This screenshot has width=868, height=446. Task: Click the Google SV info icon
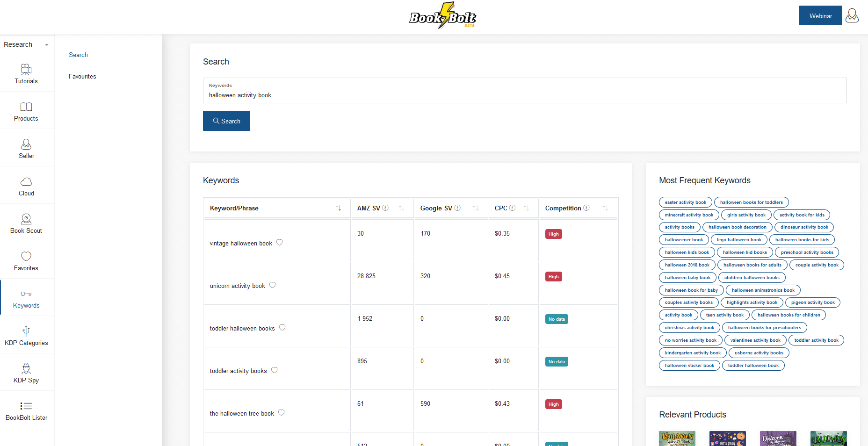(x=457, y=208)
